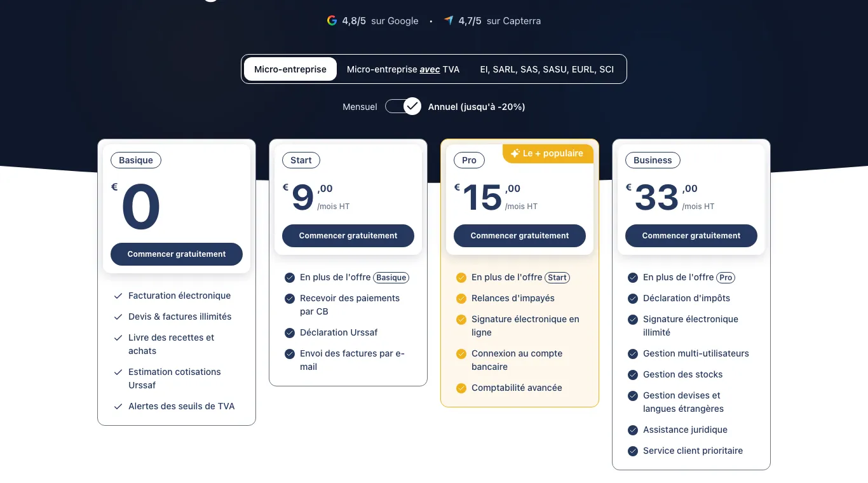This screenshot has width=868, height=483.
Task: Click the "Basique" tag in the Start feature list
Action: [391, 278]
